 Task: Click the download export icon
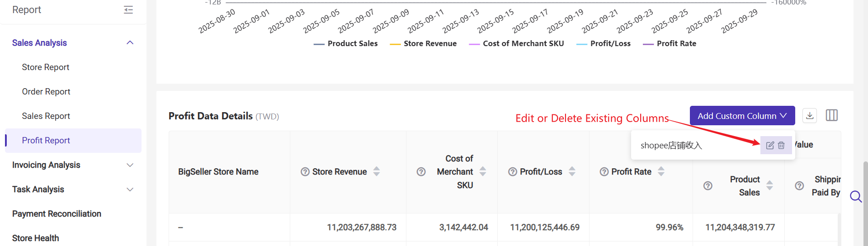(810, 116)
